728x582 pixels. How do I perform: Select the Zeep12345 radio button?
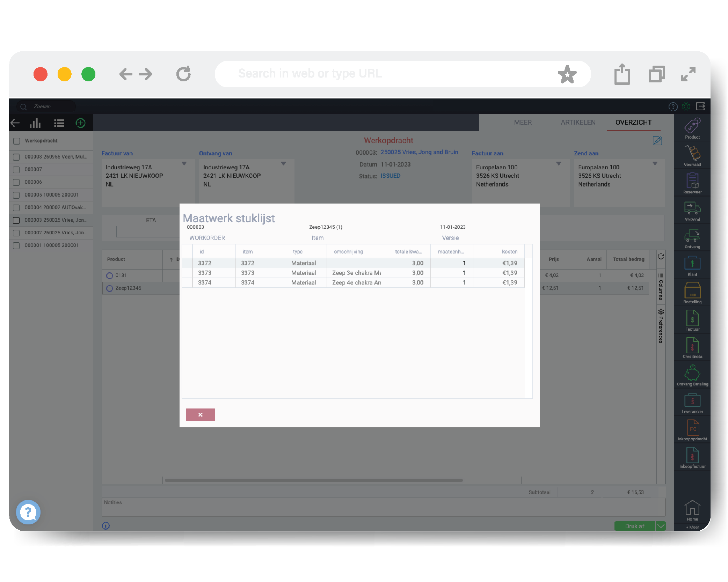click(x=109, y=288)
